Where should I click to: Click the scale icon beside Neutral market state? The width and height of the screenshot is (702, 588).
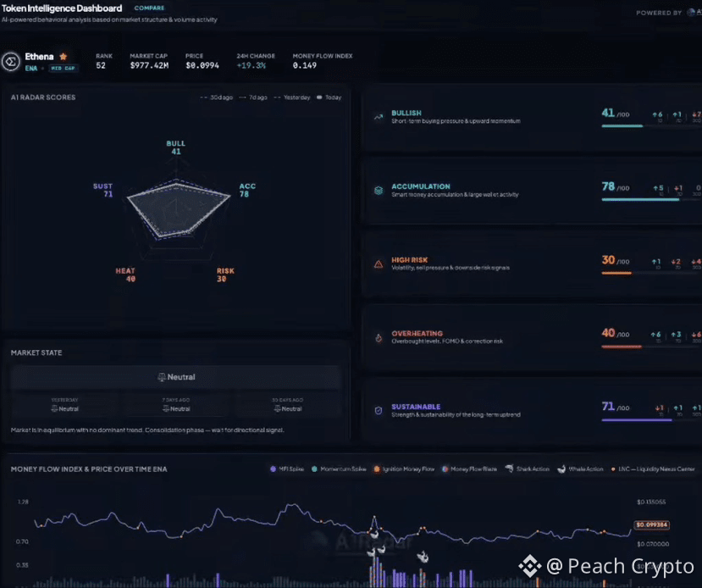pos(161,377)
